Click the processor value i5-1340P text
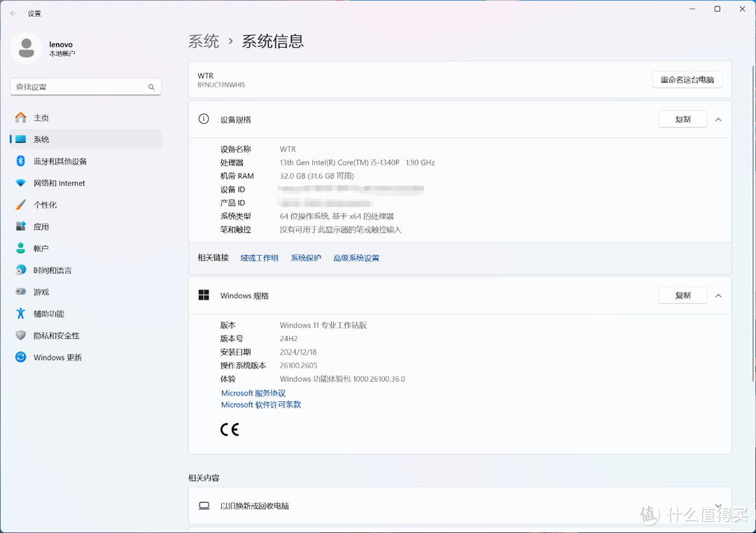Viewport: 756px width, 533px height. (x=357, y=162)
